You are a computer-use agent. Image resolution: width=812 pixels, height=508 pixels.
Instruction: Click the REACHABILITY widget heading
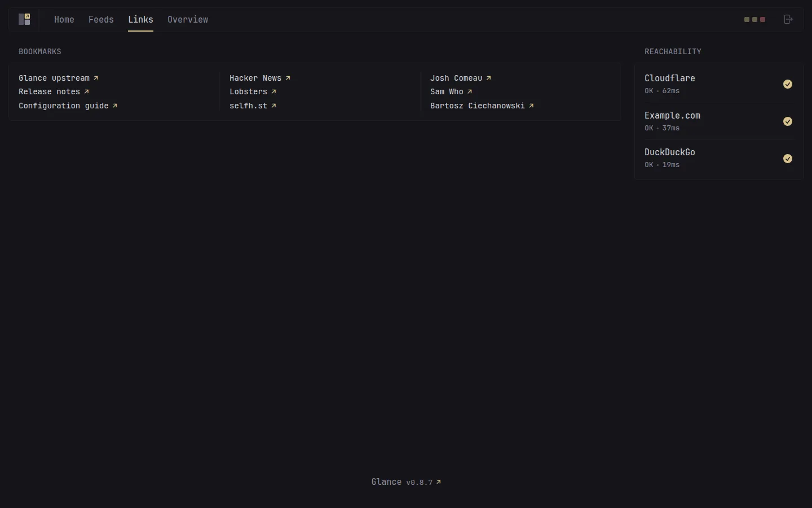pos(673,51)
